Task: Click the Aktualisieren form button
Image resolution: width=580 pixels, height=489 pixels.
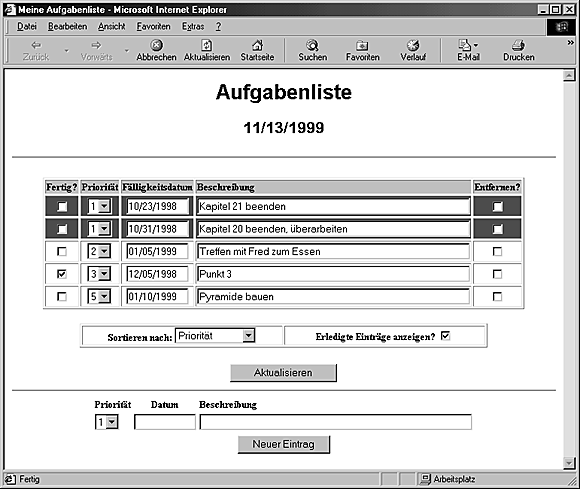Action: (x=283, y=372)
